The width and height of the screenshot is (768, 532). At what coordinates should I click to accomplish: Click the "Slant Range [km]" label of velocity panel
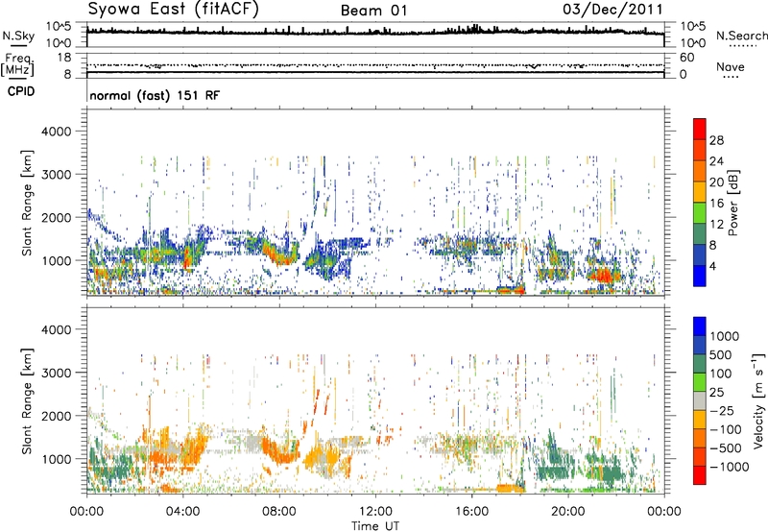(27, 401)
